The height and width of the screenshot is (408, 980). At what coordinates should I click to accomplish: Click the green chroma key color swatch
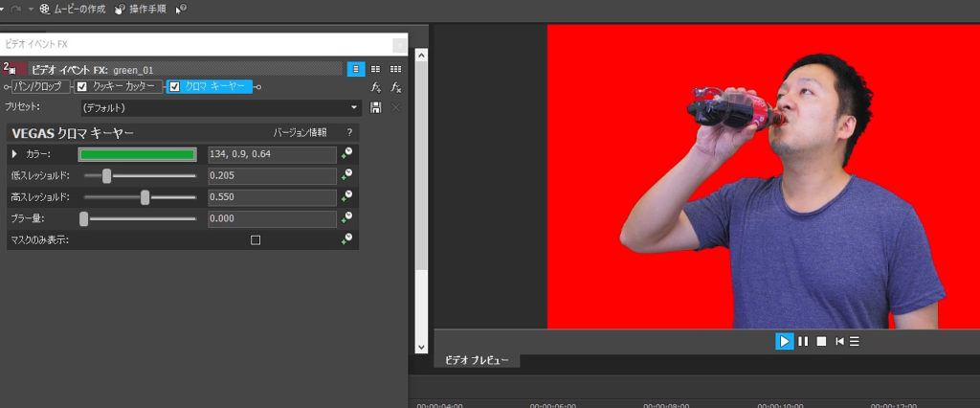click(137, 154)
